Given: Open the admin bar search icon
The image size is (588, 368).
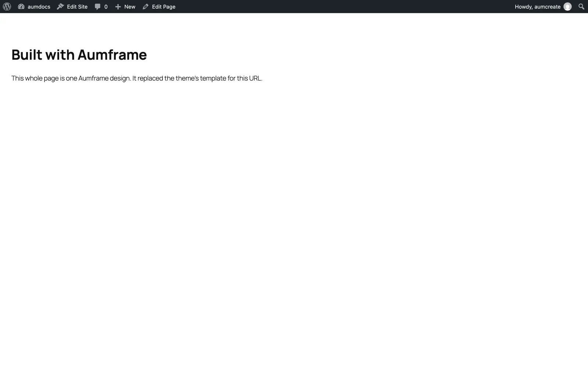Looking at the screenshot, I should 581,7.
